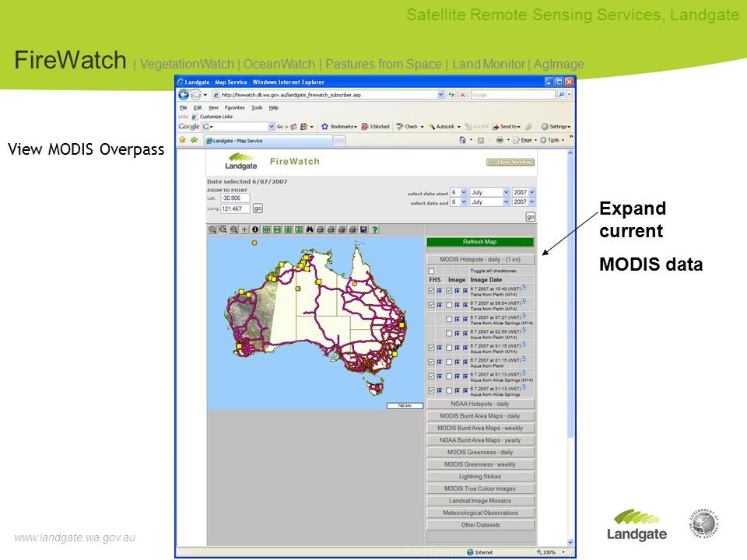
Task: Click in the Lat. input field
Action: [235, 198]
